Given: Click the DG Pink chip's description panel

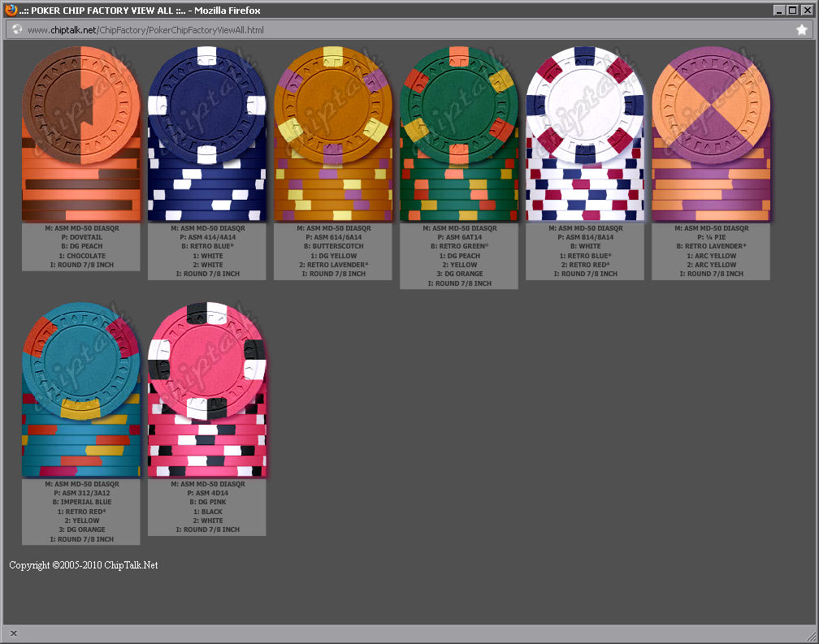Looking at the screenshot, I should 207,507.
